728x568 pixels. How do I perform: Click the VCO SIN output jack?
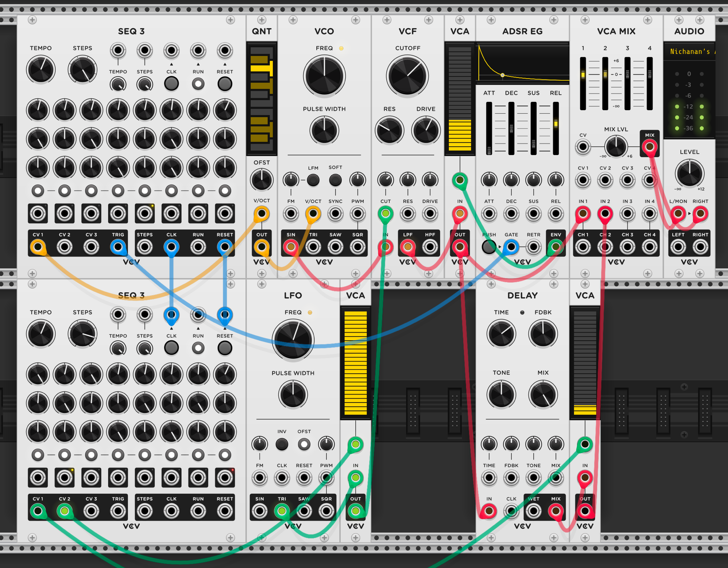290,247
